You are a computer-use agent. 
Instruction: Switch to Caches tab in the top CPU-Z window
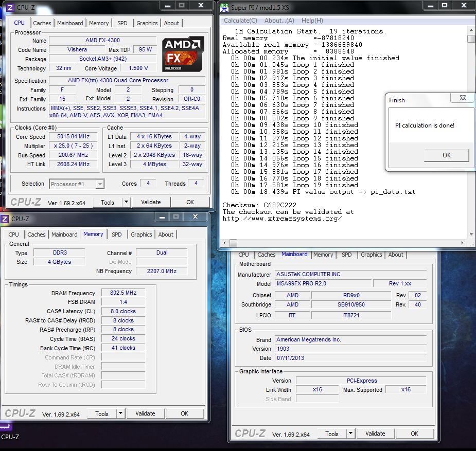42,23
